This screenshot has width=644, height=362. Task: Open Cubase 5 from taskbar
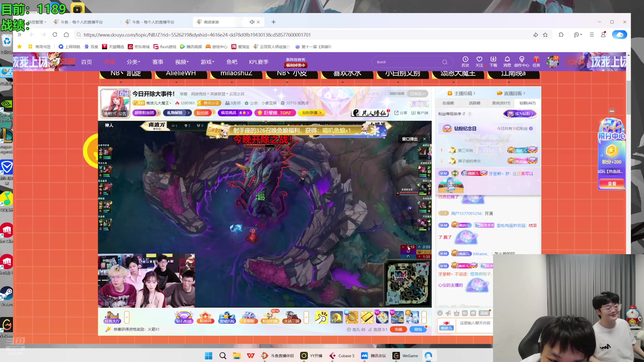342,356
